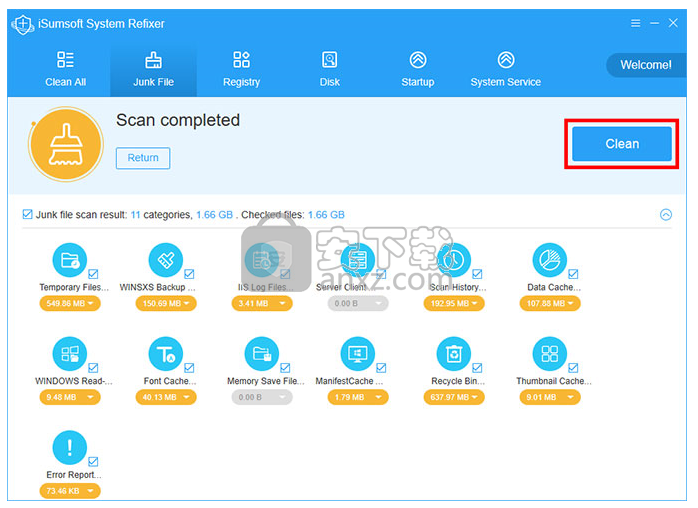Expand the 637.97 MB Recycle Bin dropdown
698x508 pixels.
pyautogui.click(x=454, y=397)
